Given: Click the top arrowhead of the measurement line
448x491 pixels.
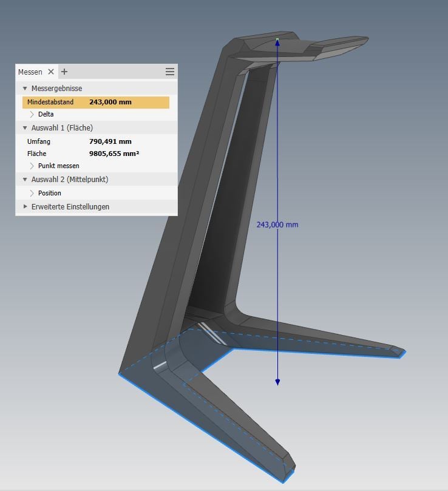Looking at the screenshot, I should point(277,43).
